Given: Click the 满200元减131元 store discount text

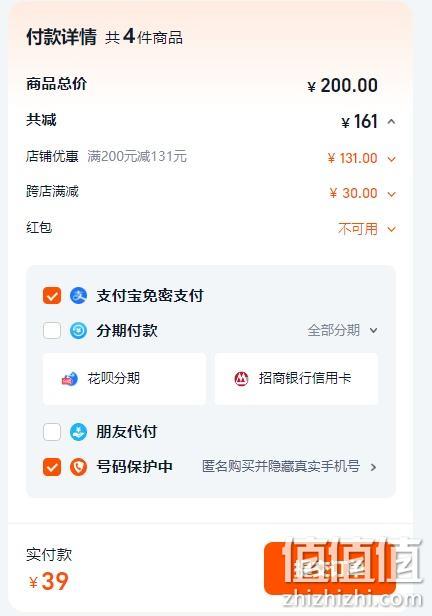Looking at the screenshot, I should (x=137, y=156).
